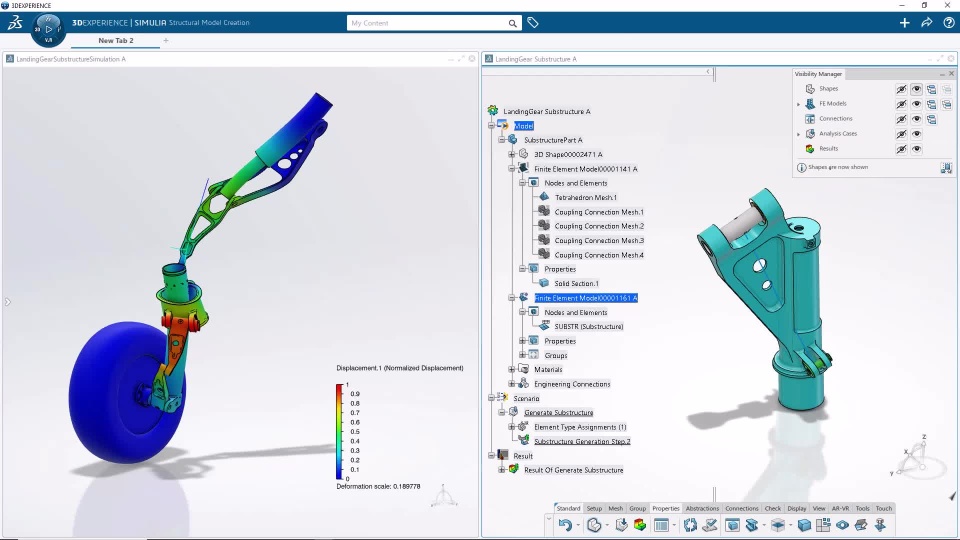Click the Undo toolbar icon
Viewport: 960px width, 540px height.
pos(565,525)
